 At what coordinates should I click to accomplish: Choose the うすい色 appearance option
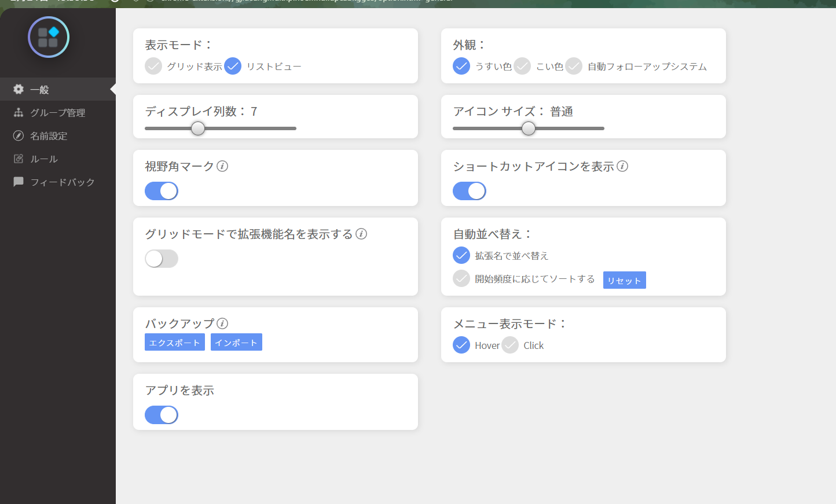(461, 66)
